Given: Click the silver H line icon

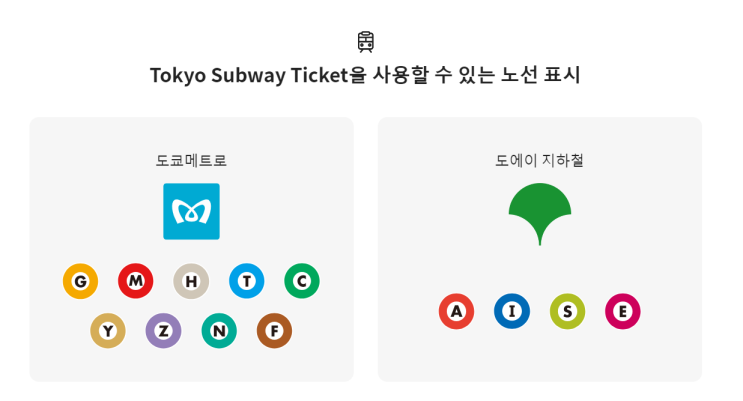Looking at the screenshot, I should click(191, 281).
